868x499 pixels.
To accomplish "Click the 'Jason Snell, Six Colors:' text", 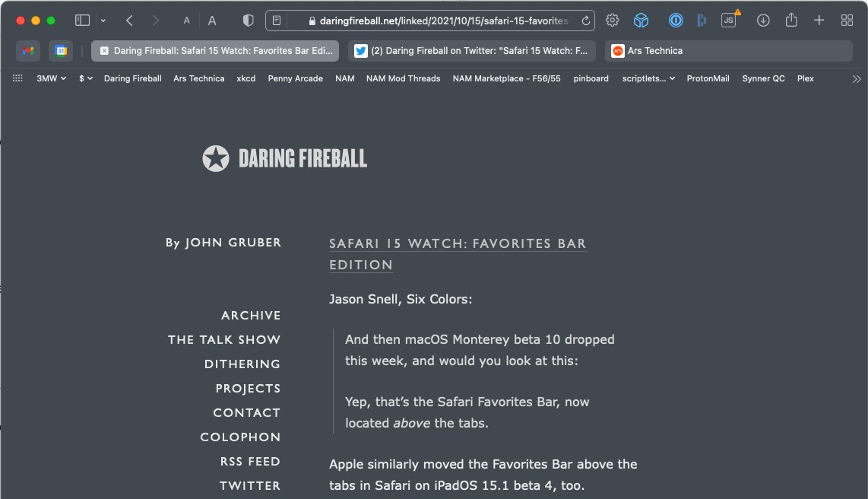I will [401, 299].
